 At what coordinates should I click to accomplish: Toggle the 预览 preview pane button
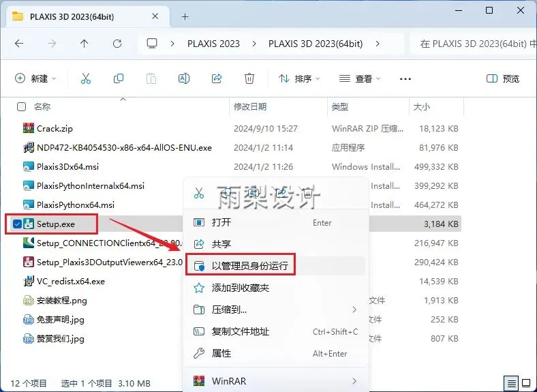503,78
